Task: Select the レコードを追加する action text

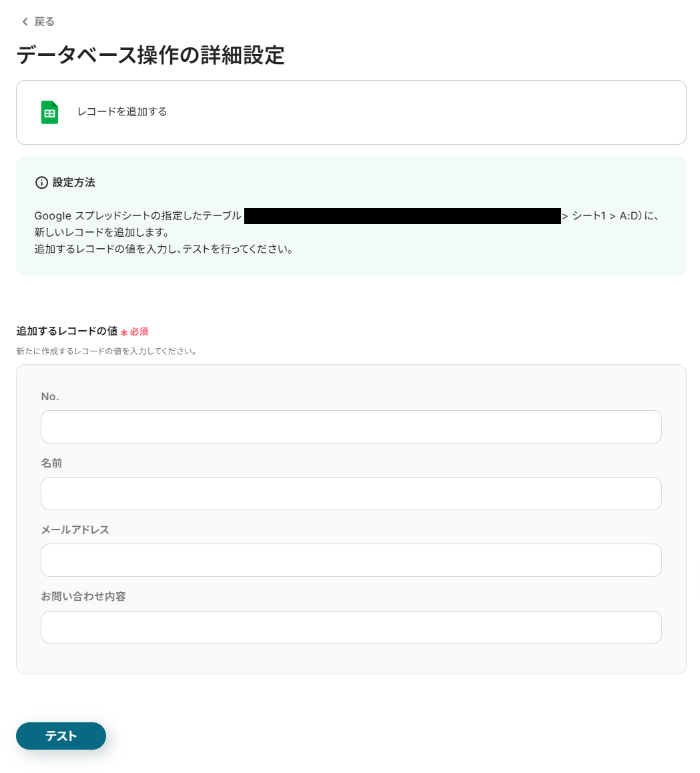Action: pyautogui.click(x=122, y=112)
